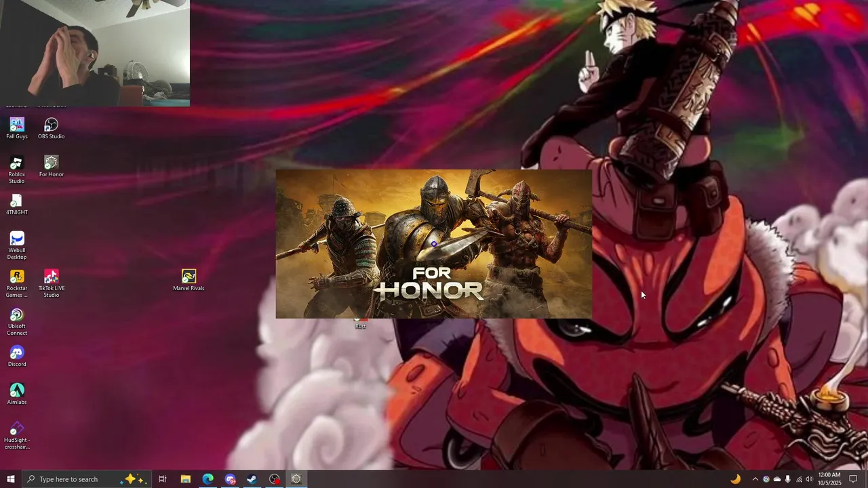
Task: Select the Marvel Rivals desktop shortcut
Action: point(189,280)
